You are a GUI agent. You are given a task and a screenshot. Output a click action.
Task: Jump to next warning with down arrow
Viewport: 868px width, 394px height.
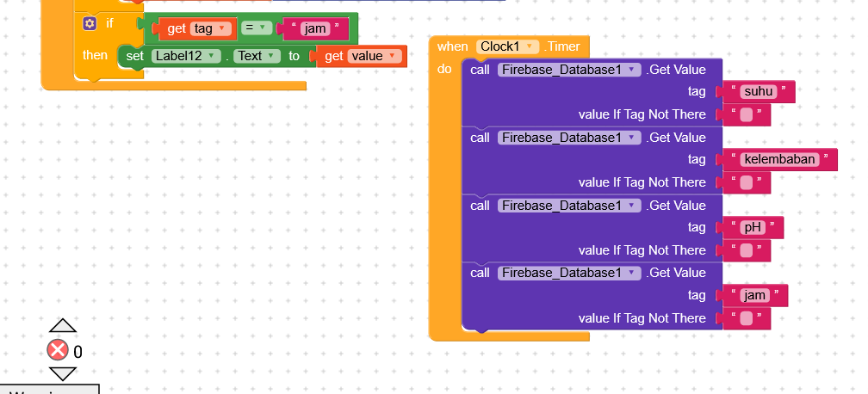(x=62, y=373)
